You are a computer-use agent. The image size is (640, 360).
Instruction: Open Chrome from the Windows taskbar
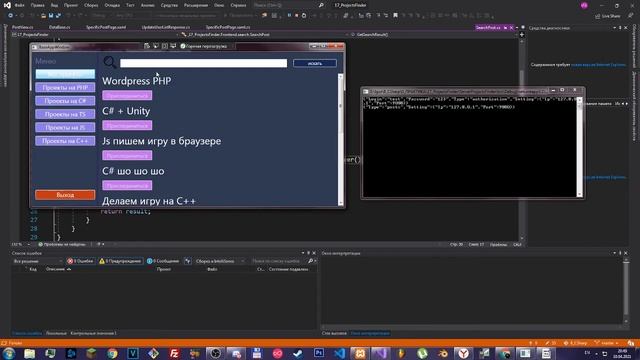coord(112,353)
